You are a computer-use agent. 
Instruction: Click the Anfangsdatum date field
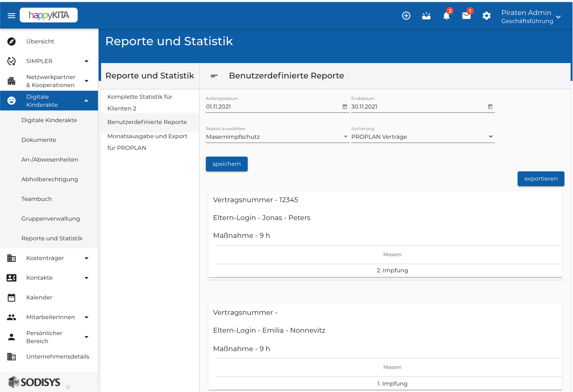coord(277,107)
